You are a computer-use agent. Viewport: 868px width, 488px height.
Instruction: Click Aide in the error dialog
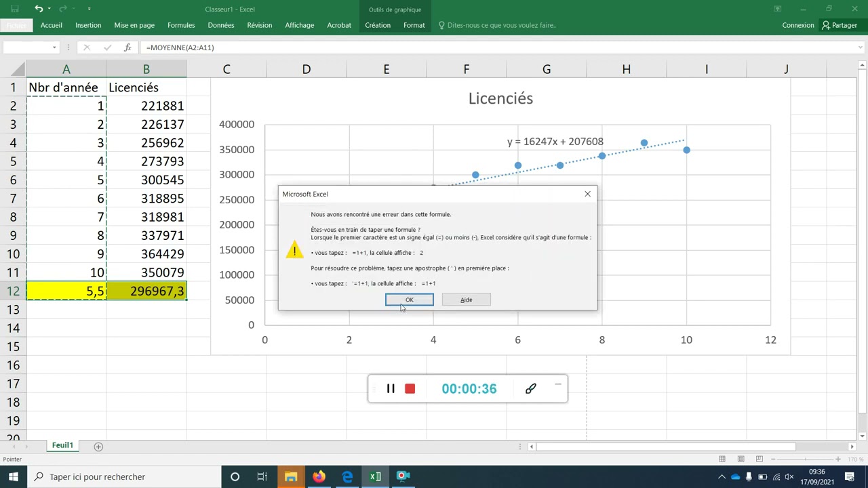(x=466, y=300)
